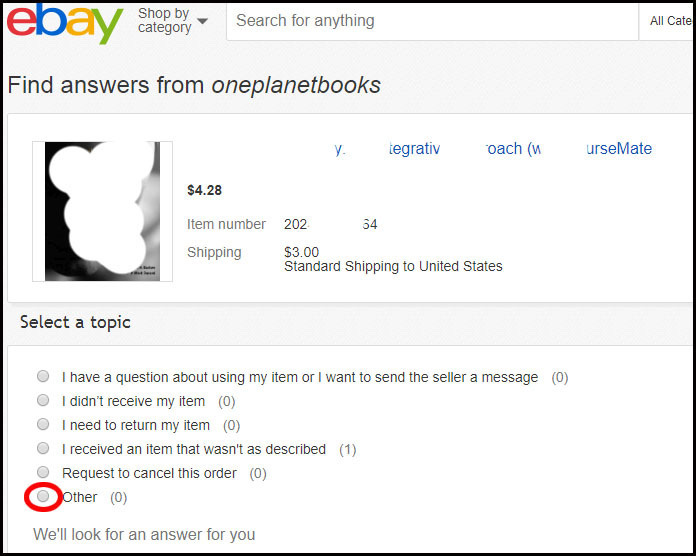The width and height of the screenshot is (696, 556).
Task: Select the seller message question radio button
Action: [x=43, y=376]
